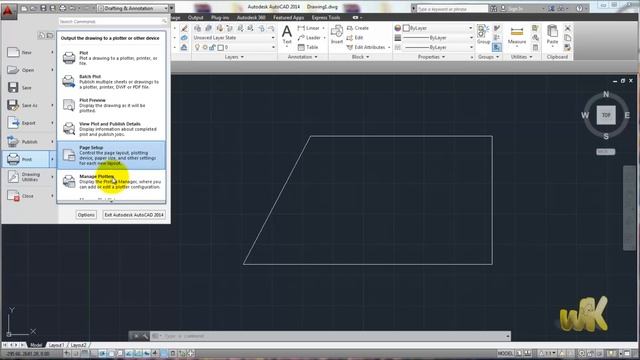Image resolution: width=640 pixels, height=360 pixels.
Task: Choose Plot Preview in the submenu
Action: (x=111, y=105)
